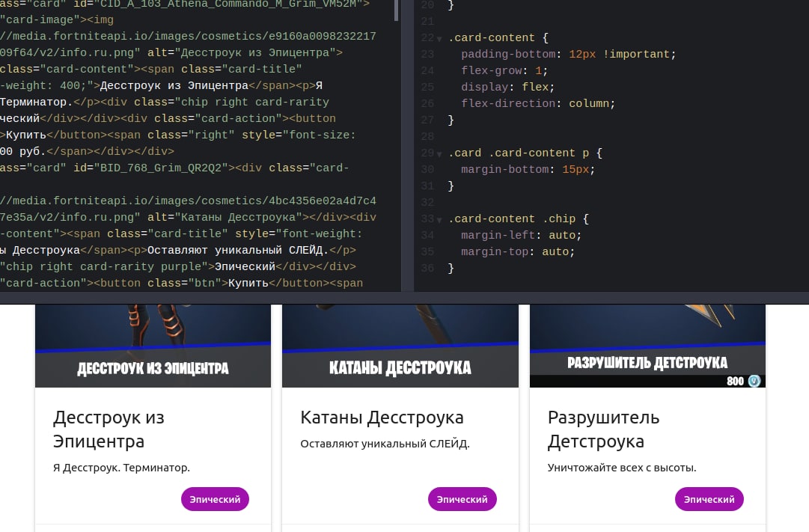The image size is (809, 532).
Task: Click the 800 price label on third card
Action: point(735,381)
